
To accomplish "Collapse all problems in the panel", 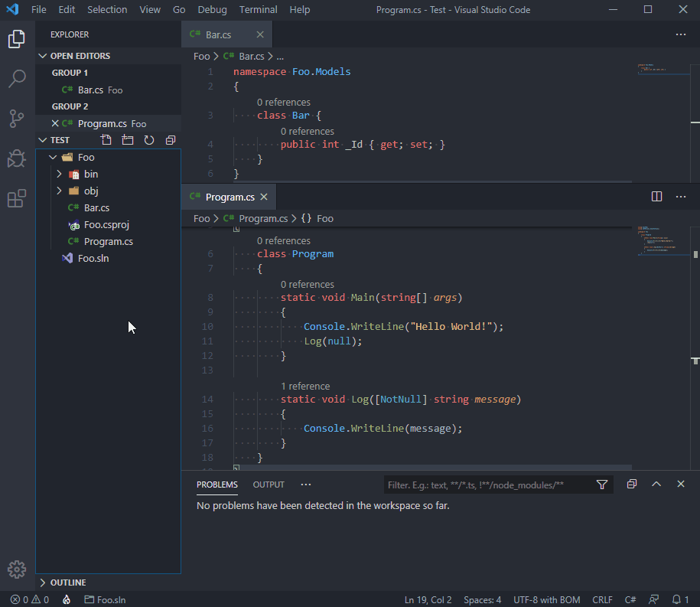I will click(632, 485).
